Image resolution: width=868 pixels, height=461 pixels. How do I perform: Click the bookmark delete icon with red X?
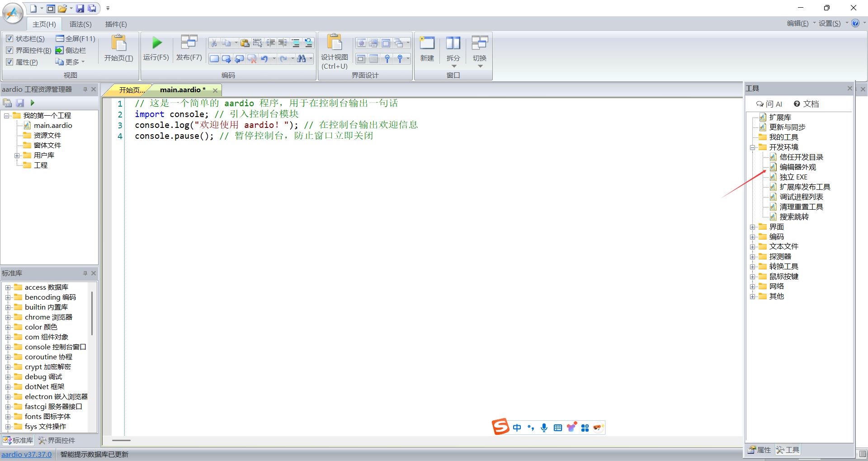tap(252, 59)
